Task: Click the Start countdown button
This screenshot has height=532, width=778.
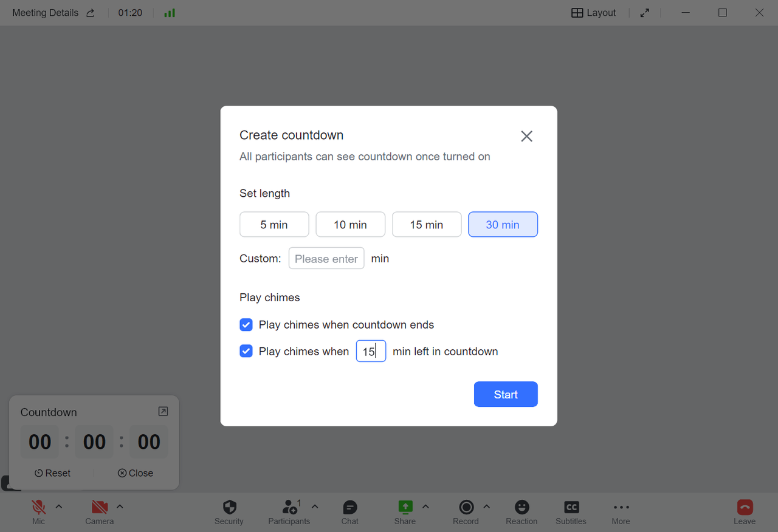Action: click(506, 395)
